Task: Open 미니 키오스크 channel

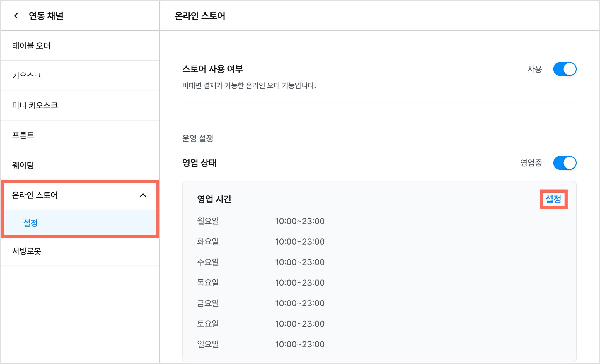Action: (80, 105)
